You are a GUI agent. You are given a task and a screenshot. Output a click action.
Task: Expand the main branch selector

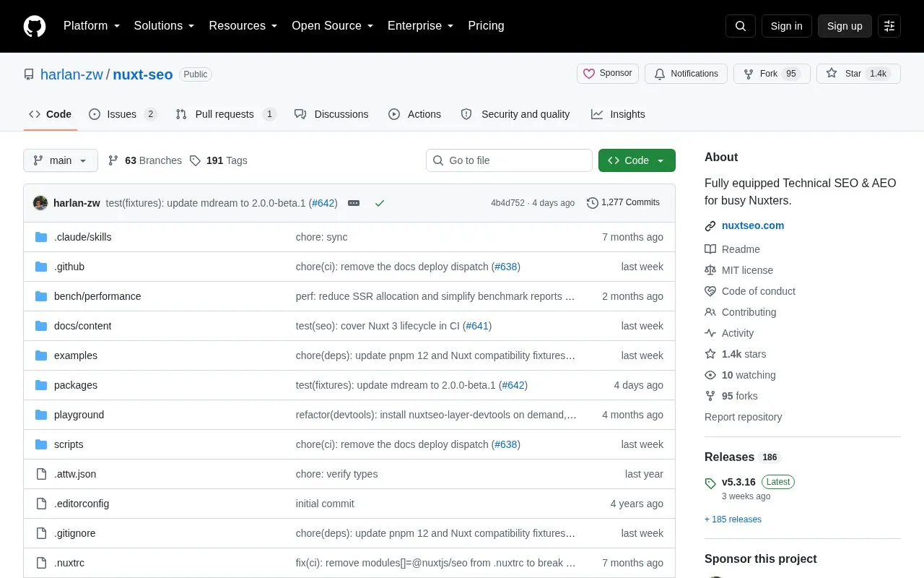(x=61, y=160)
